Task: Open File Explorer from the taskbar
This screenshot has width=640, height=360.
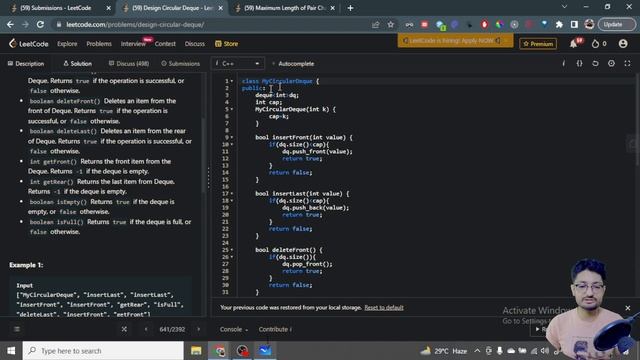Action: point(196,351)
